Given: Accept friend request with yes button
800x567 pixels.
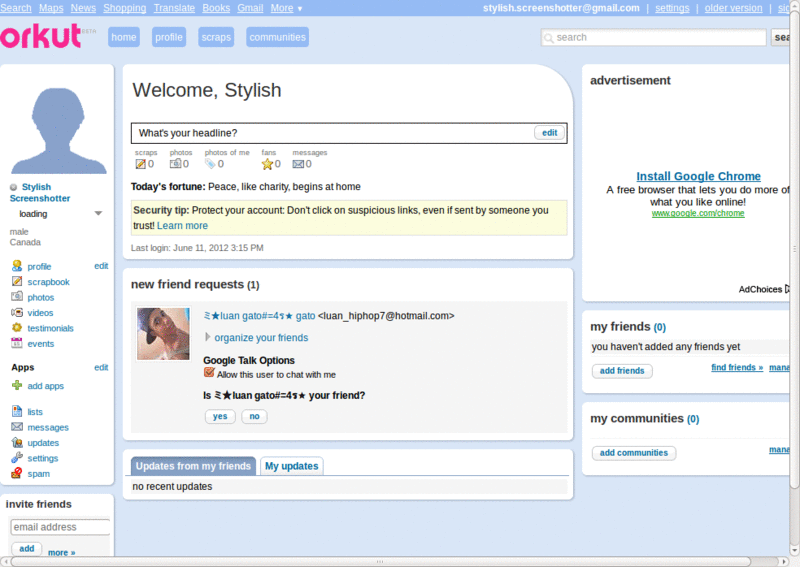Looking at the screenshot, I should pyautogui.click(x=220, y=416).
